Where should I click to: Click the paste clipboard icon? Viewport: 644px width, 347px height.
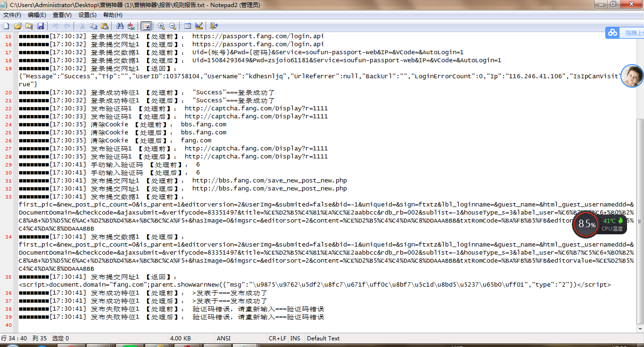pyautogui.click(x=105, y=26)
